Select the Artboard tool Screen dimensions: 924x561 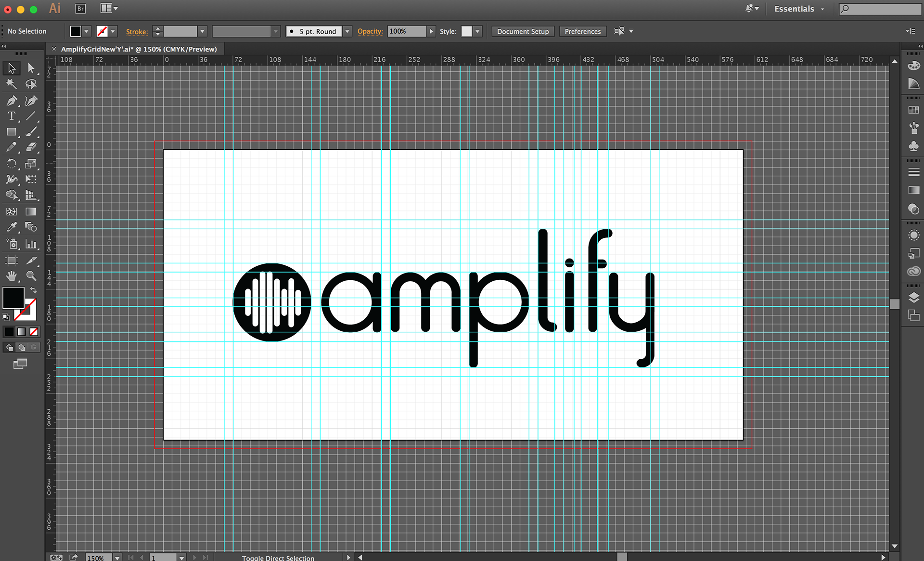point(12,261)
